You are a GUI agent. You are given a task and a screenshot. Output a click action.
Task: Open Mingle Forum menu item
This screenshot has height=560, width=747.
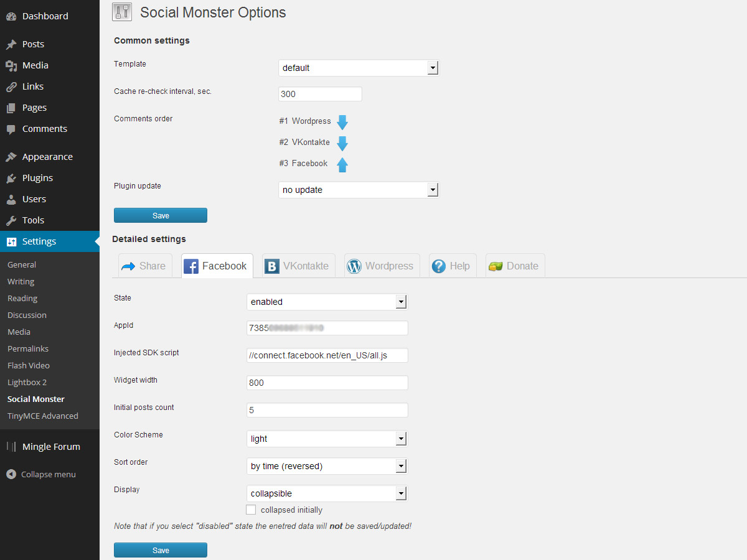click(50, 447)
